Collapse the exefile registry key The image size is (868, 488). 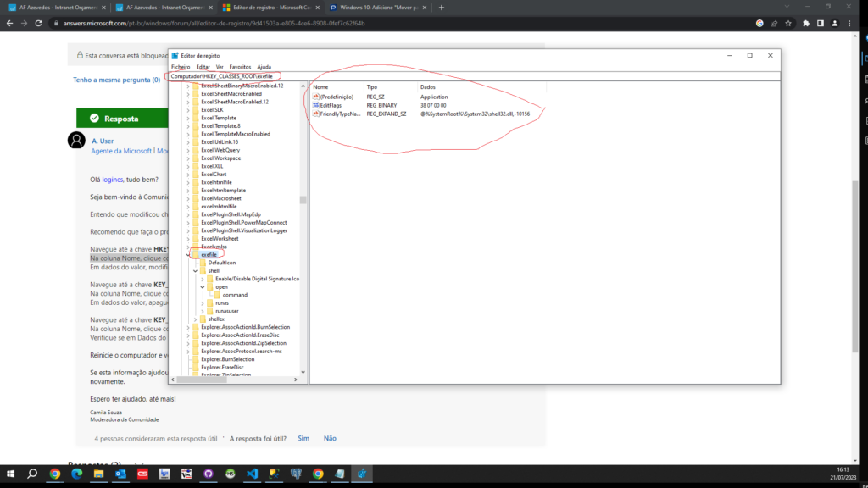tap(187, 254)
